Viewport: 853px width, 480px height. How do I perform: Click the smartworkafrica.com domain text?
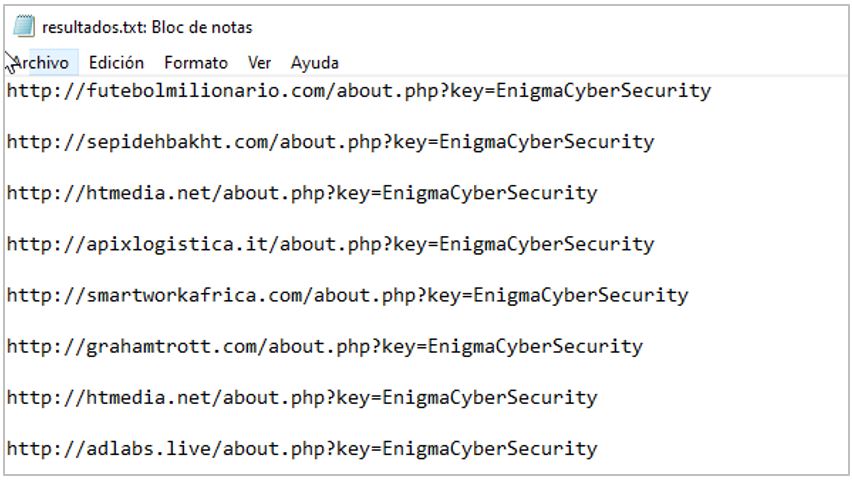pyautogui.click(x=194, y=295)
